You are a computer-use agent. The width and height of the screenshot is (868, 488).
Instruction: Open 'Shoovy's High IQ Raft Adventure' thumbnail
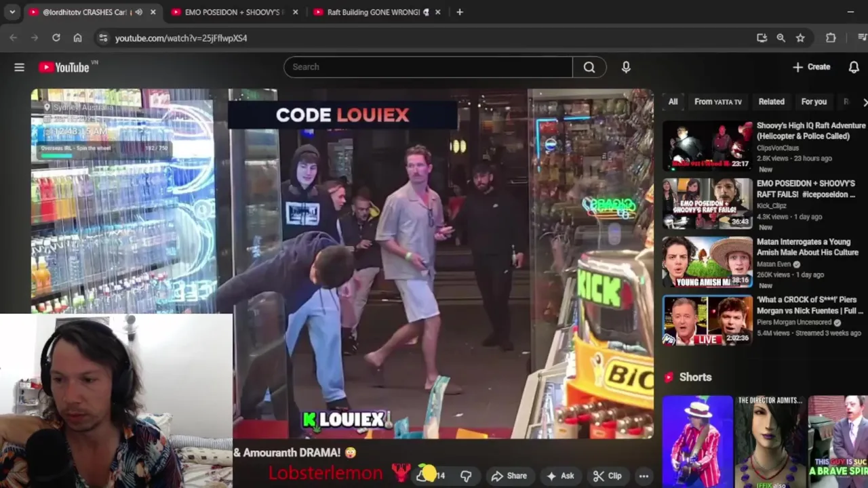pyautogui.click(x=707, y=146)
